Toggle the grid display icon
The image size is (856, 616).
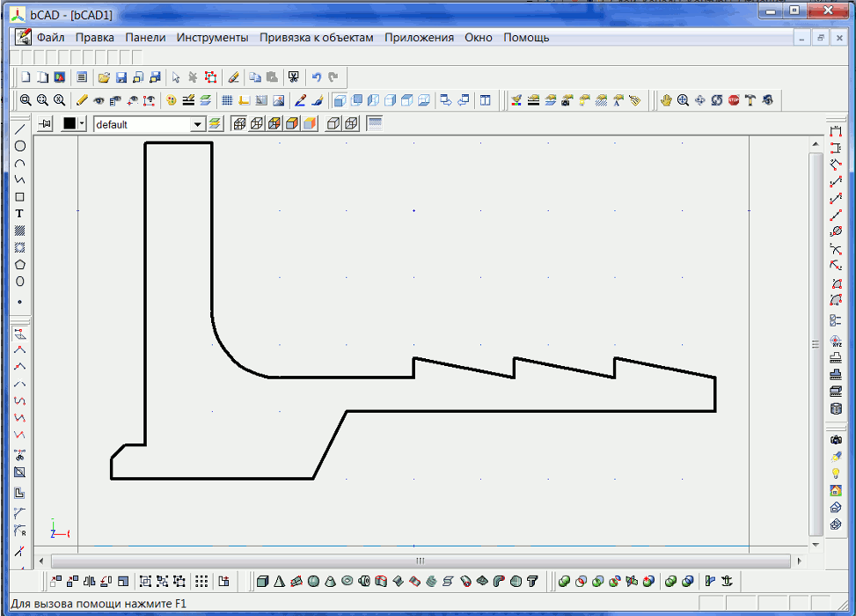click(x=226, y=100)
